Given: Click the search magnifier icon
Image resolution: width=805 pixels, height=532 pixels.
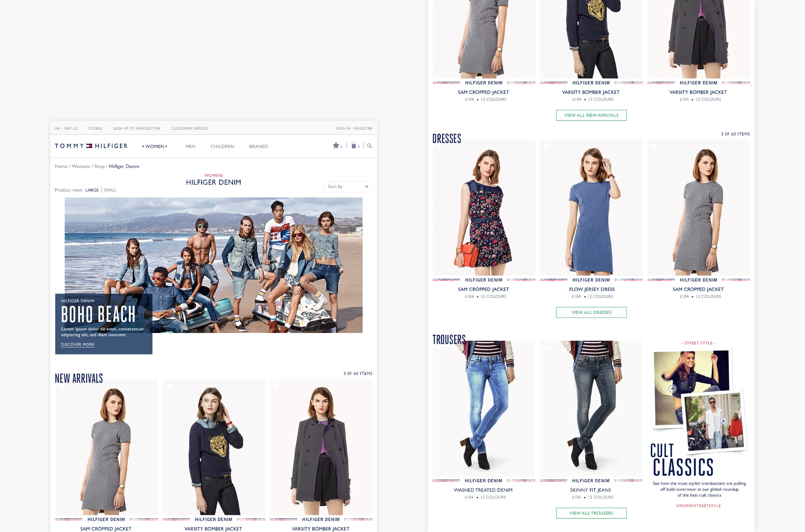Looking at the screenshot, I should (x=369, y=146).
